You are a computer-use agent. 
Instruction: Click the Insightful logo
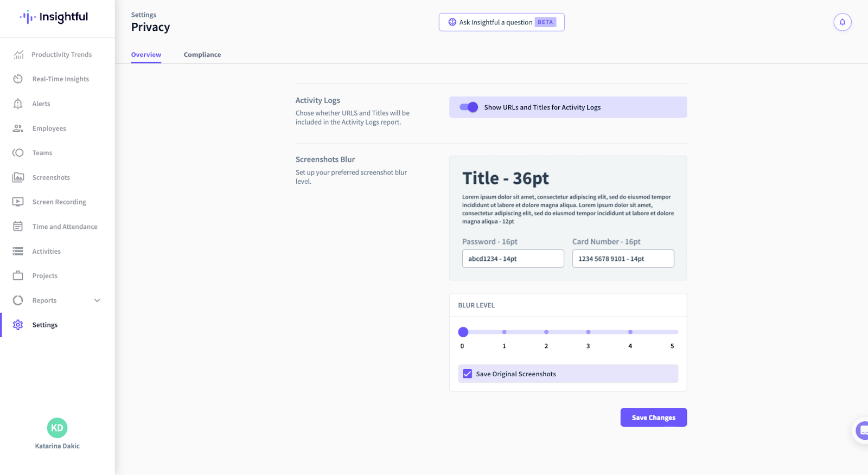click(x=54, y=17)
